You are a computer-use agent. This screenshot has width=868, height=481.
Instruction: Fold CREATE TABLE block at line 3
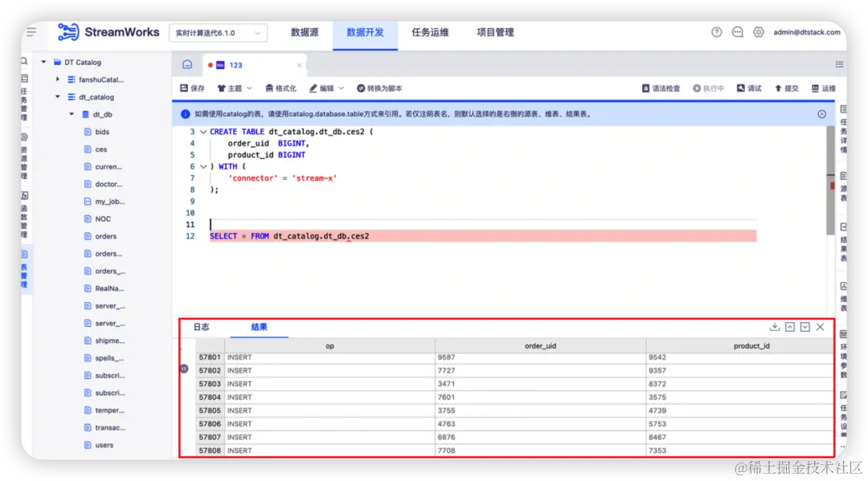203,132
